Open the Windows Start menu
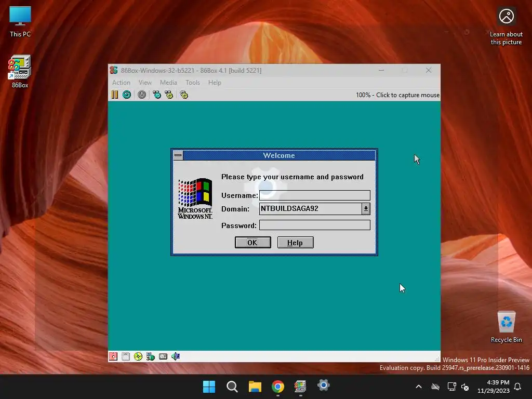The image size is (532, 399). tap(209, 387)
